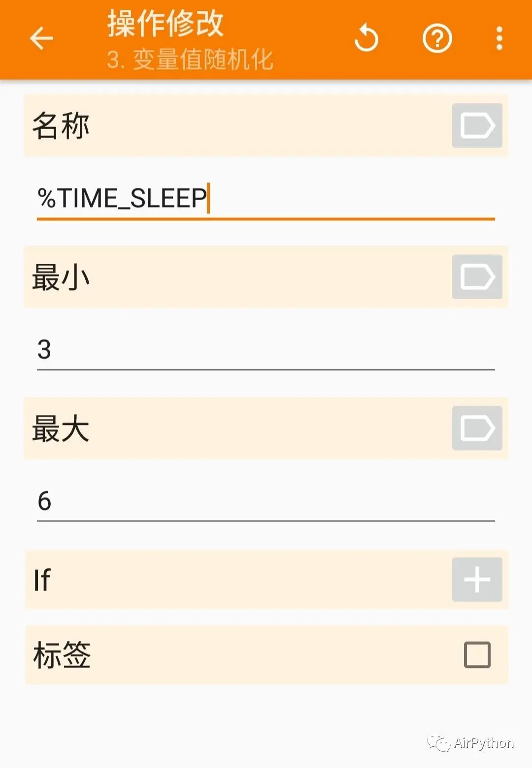Open help via the question mark icon
This screenshot has height=768, width=532.
(437, 38)
